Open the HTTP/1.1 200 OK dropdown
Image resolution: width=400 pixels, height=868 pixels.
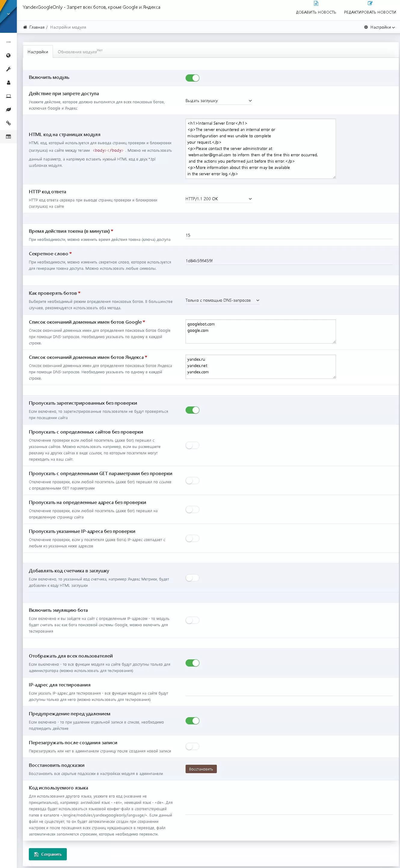point(219,199)
